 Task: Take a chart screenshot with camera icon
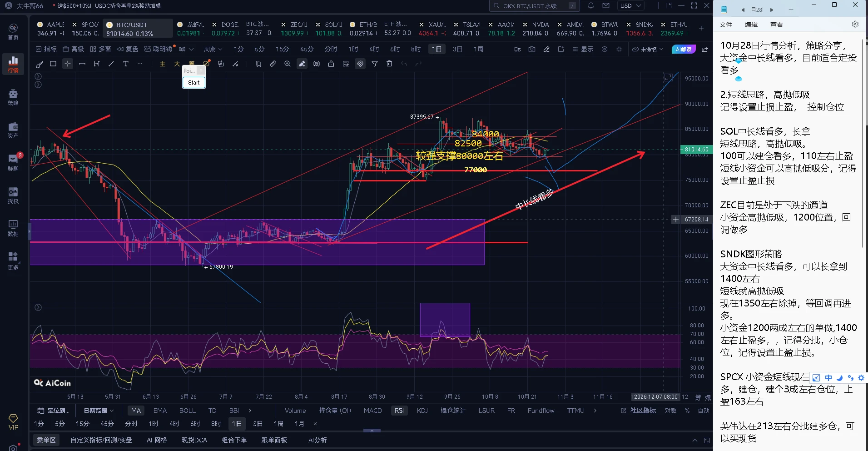(x=532, y=49)
